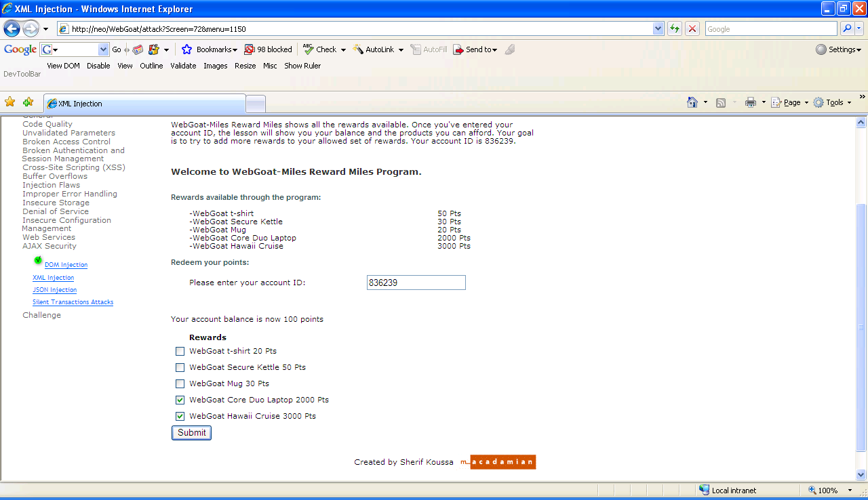This screenshot has height=500, width=868.
Task: Click the browser Back arrow button
Action: tap(12, 29)
